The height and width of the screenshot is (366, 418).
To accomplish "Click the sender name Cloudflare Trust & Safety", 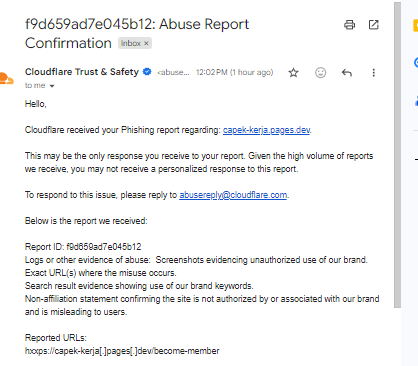I will click(82, 72).
